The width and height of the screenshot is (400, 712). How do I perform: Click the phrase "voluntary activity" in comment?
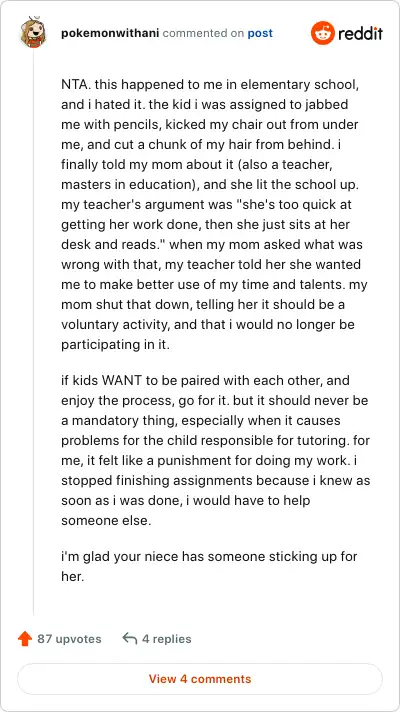coord(115,325)
